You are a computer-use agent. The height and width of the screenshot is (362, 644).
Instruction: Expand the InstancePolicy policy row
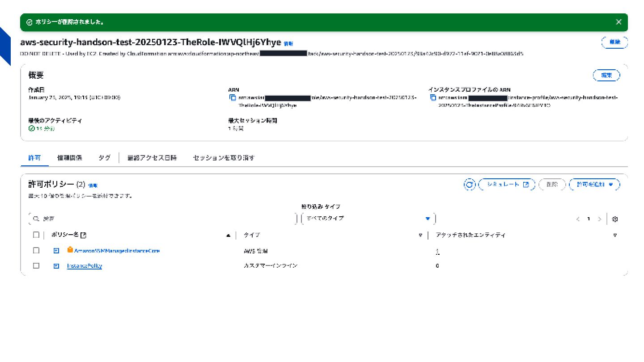point(56,266)
